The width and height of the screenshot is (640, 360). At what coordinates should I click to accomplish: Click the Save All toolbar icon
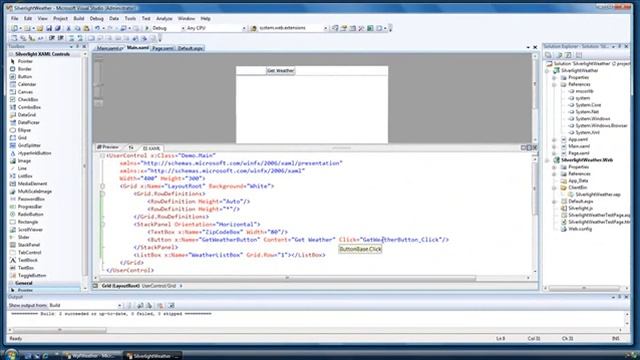58,28
